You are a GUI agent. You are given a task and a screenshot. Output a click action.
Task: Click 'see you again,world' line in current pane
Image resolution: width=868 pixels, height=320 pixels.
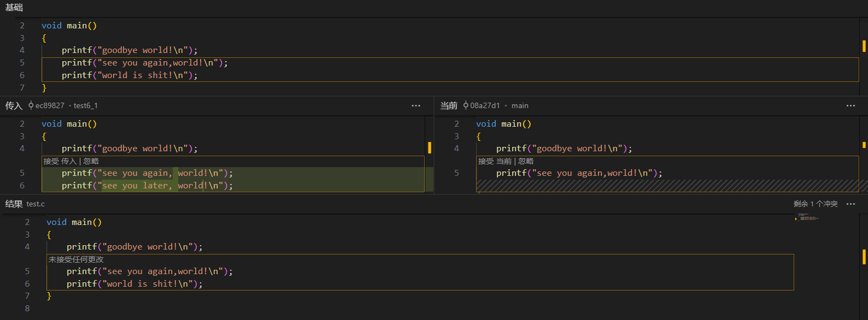(579, 173)
